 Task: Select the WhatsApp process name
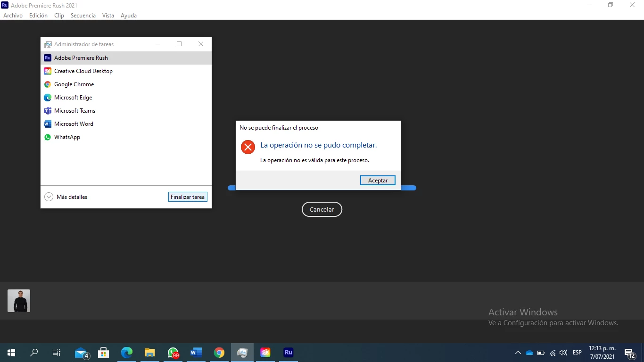(x=67, y=137)
